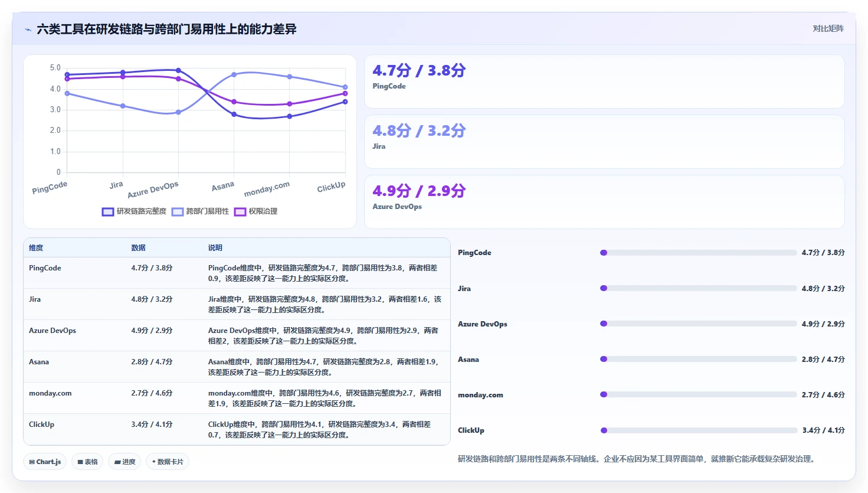Click the 3.0 label on the chart y-axis
Screen dimensions: 868x493
coord(55,110)
